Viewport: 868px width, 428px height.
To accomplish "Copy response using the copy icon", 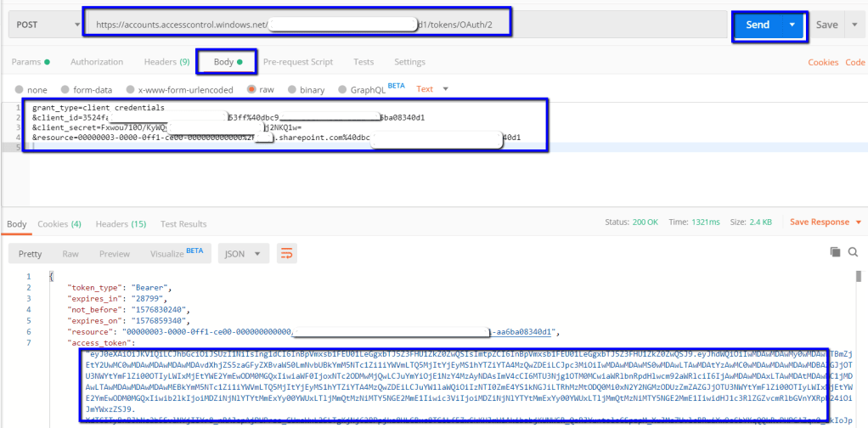I will pos(835,252).
